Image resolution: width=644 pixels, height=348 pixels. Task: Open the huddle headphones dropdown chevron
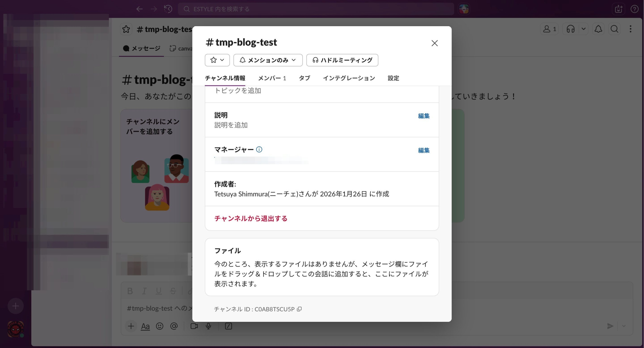point(583,29)
